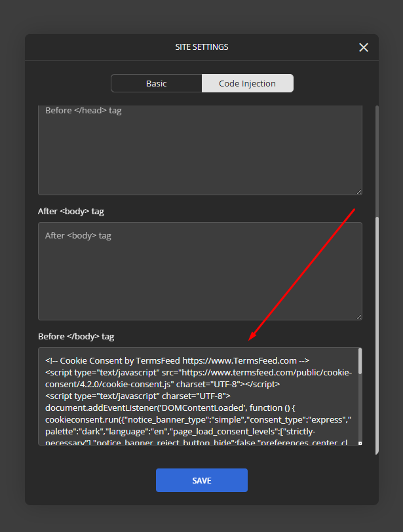403x532 pixels.
Task: Grab the resize handle of the After <body> textarea
Action: 359,317
